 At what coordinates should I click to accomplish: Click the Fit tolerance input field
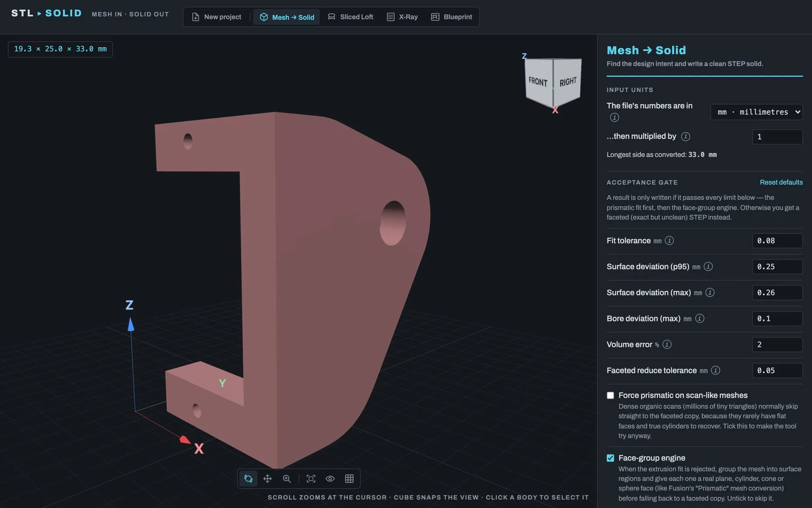click(x=777, y=241)
